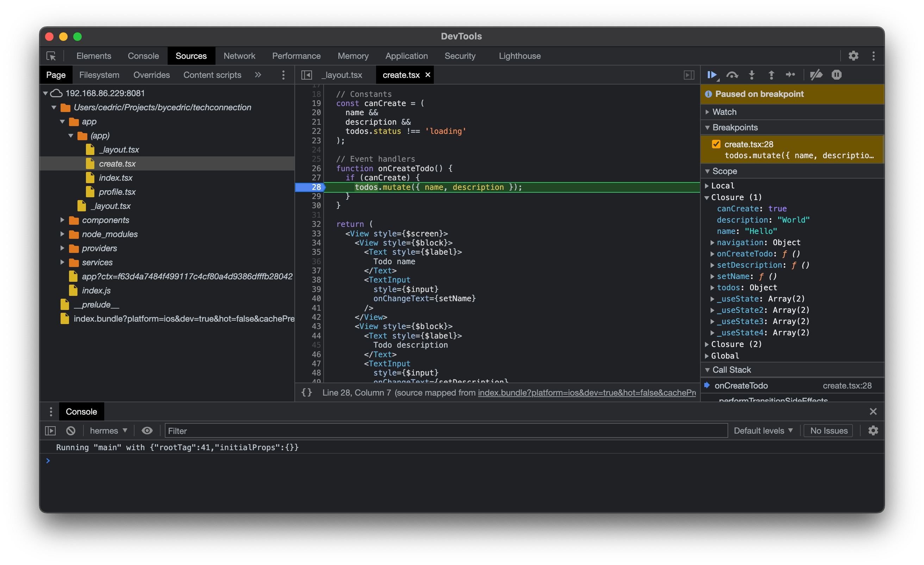Resume script execution
This screenshot has width=924, height=565.
tap(712, 75)
